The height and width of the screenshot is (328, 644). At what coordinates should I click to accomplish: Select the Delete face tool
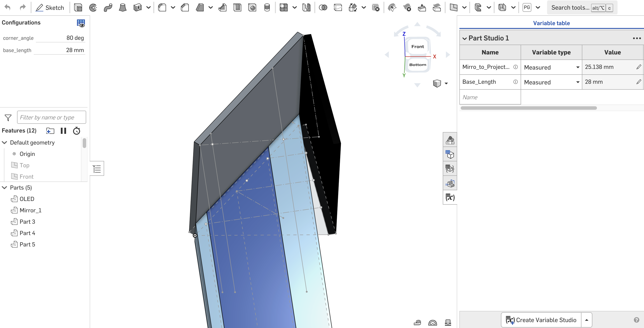[407, 8]
